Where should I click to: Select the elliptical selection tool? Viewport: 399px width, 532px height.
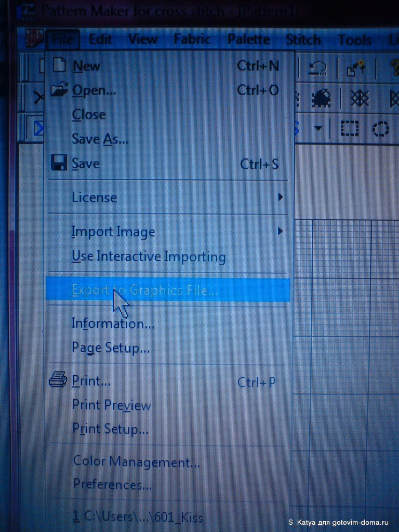click(380, 129)
